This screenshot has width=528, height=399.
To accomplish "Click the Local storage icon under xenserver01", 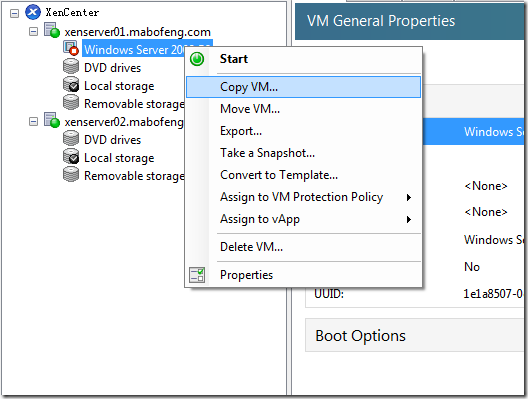I will click(71, 84).
